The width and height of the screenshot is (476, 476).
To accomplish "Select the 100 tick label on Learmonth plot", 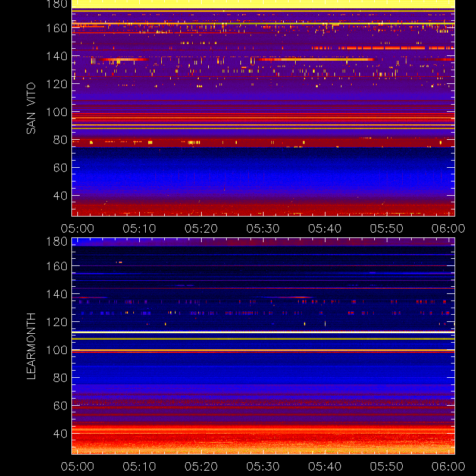I will click(x=57, y=350).
